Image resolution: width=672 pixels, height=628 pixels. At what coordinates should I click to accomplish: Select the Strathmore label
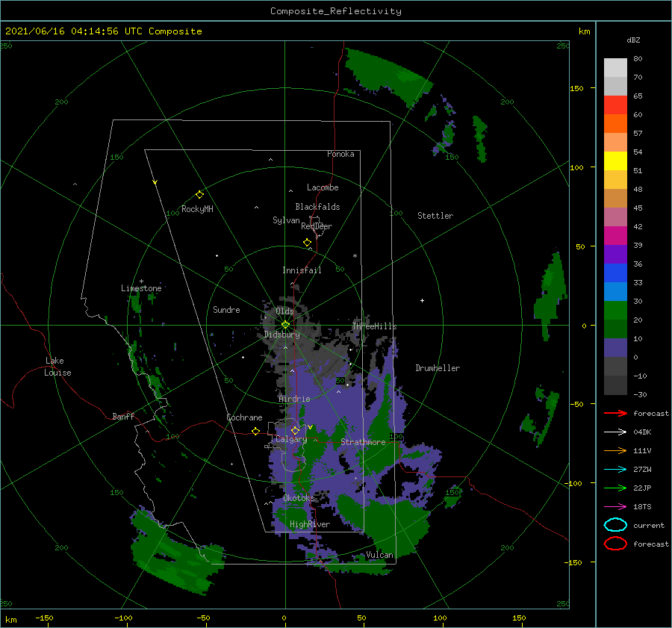point(363,442)
